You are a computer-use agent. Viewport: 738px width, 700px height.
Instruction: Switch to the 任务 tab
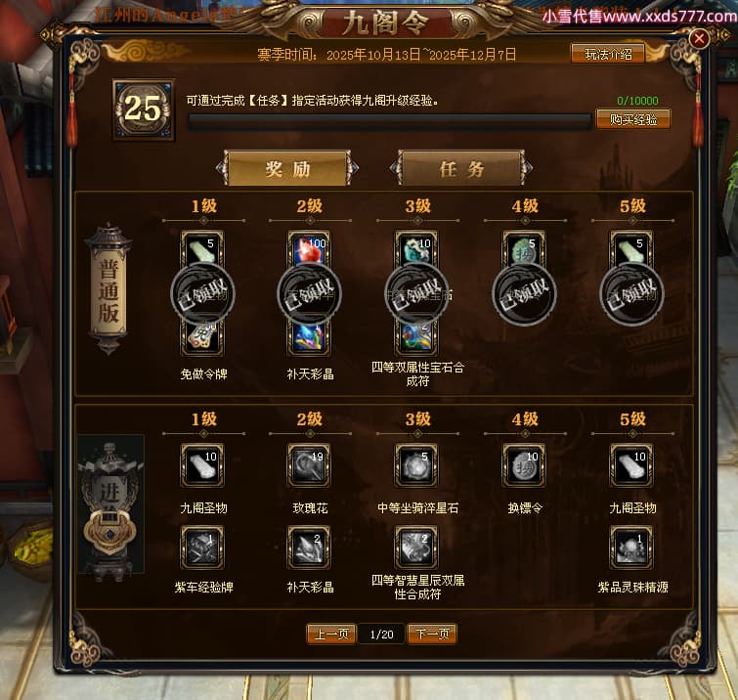pos(461,168)
